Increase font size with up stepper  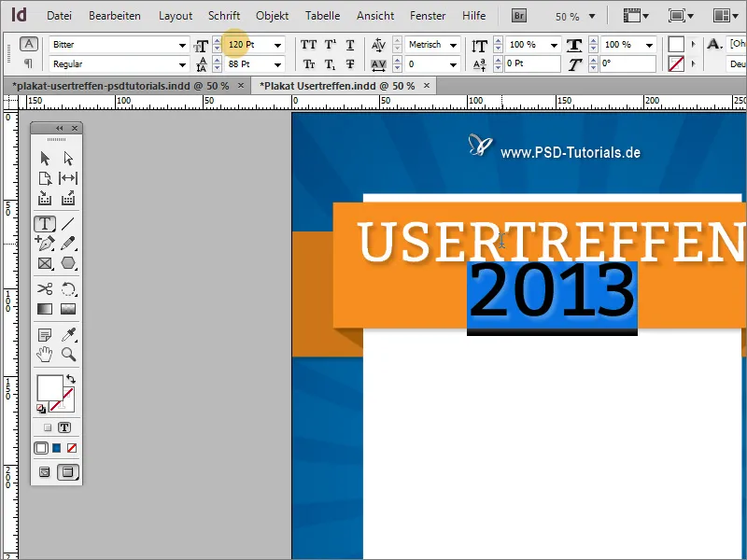click(218, 41)
